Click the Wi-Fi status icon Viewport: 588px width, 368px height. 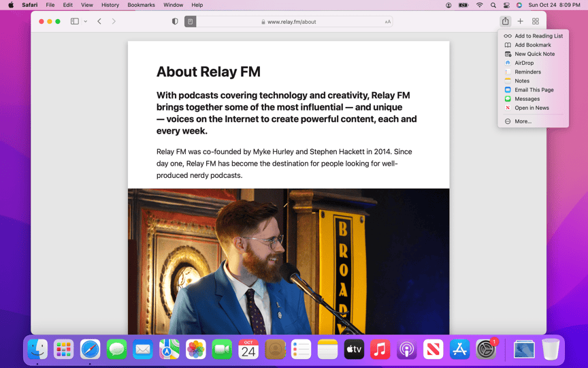tap(480, 5)
